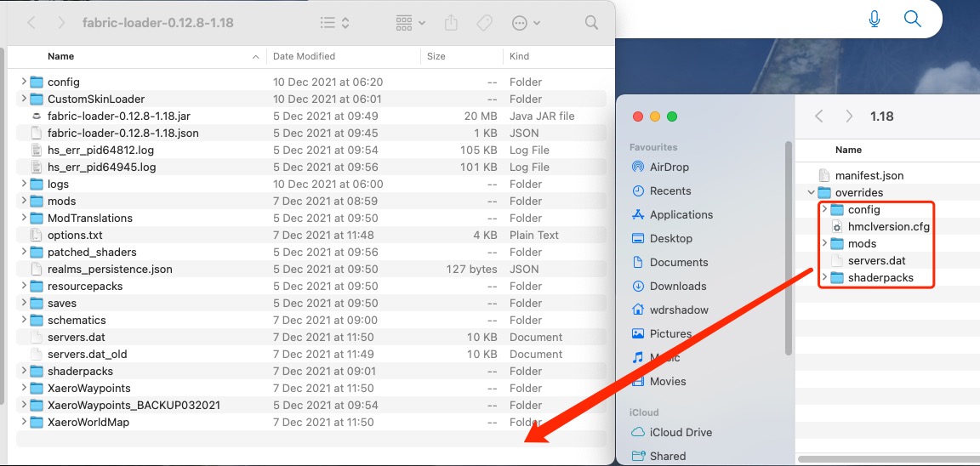This screenshot has width=980, height=466.
Task: Open the More actions ellipsis menu
Action: pyautogui.click(x=526, y=23)
